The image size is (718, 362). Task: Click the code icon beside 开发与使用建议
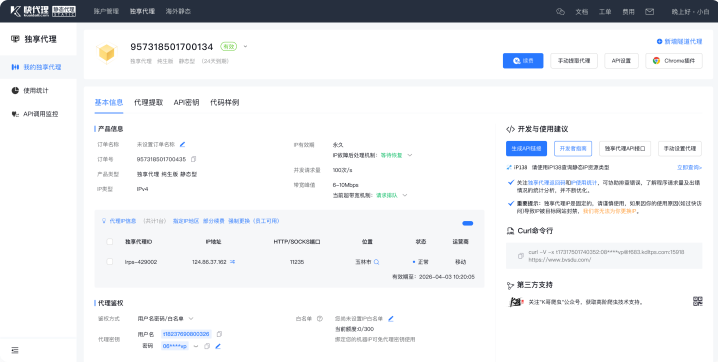tap(511, 130)
